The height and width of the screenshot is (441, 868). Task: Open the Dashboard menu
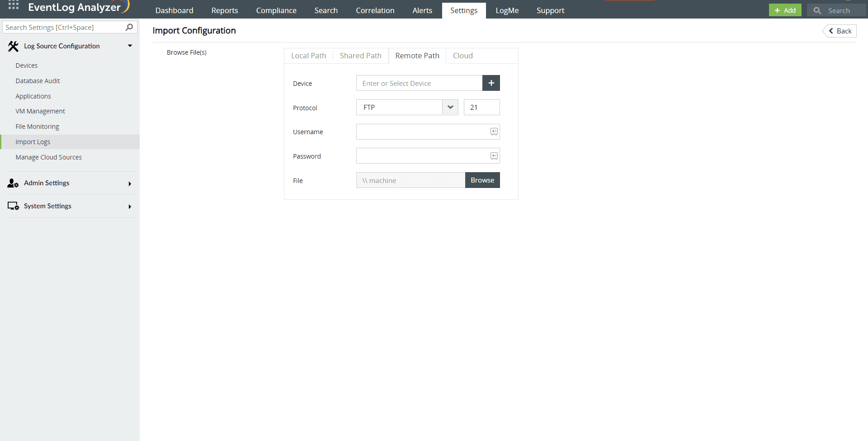[x=174, y=10]
